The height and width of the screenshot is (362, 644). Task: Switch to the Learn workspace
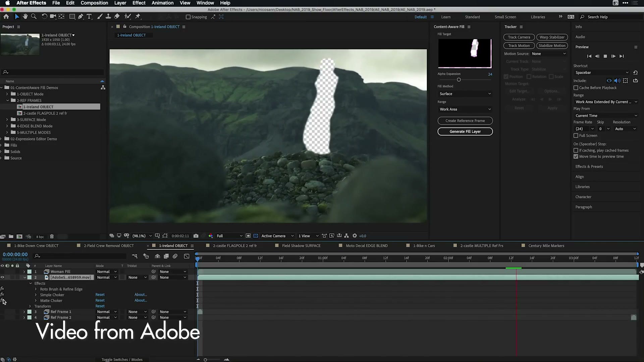click(x=446, y=17)
